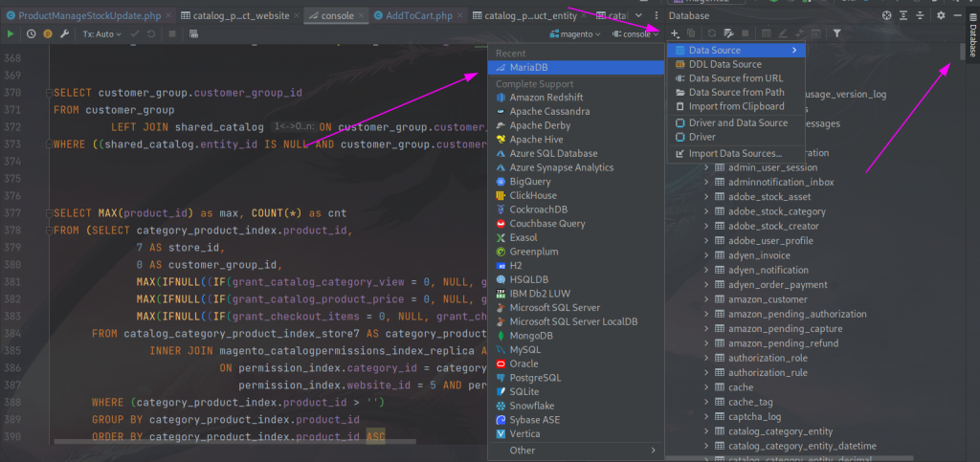This screenshot has width=980, height=462.
Task: Open console settings wrench icon
Action: (64, 33)
